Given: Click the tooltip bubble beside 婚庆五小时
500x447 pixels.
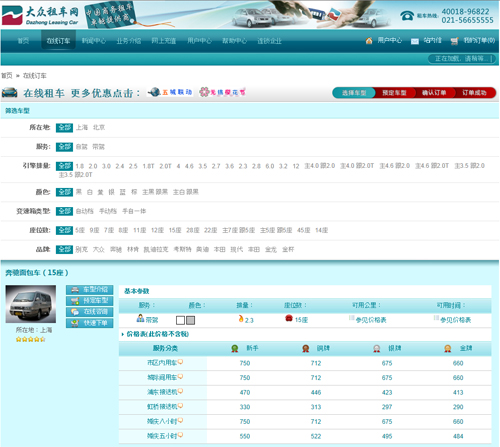Looking at the screenshot, I should (180, 435).
